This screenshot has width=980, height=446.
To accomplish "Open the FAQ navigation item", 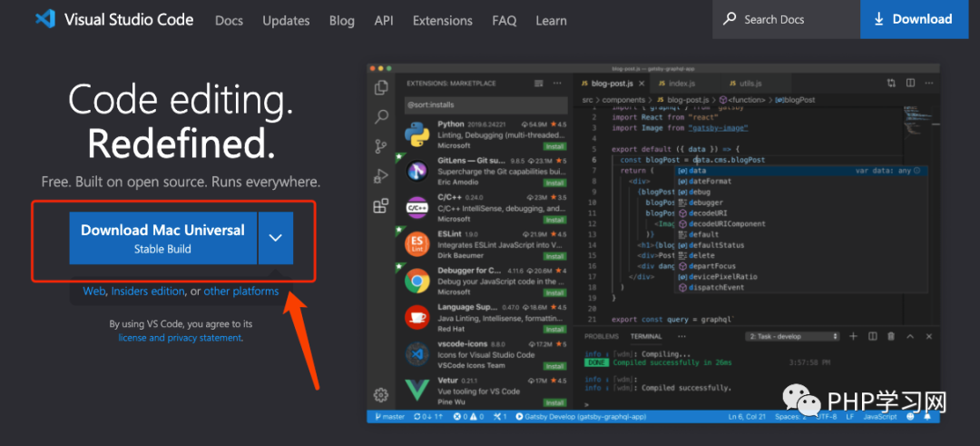I will tap(505, 21).
